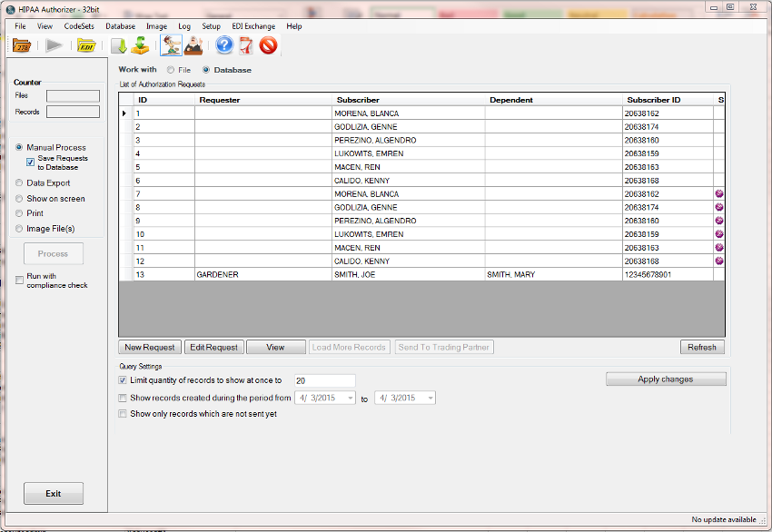Image resolution: width=772 pixels, height=532 pixels.
Task: Click the 278 folder open icon
Action: click(x=23, y=45)
